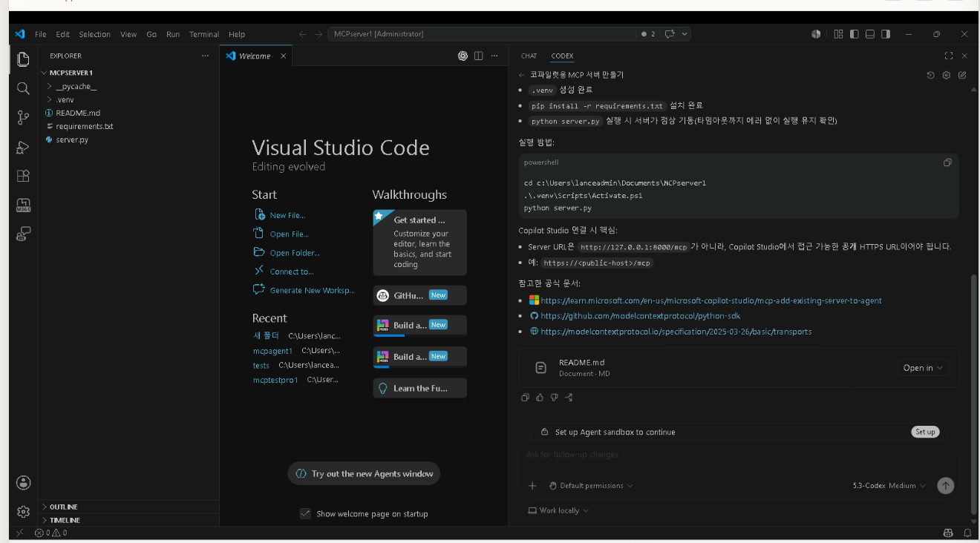Viewport: 980px width, 543px height.
Task: Maximize the Codex panel
Action: (949, 56)
